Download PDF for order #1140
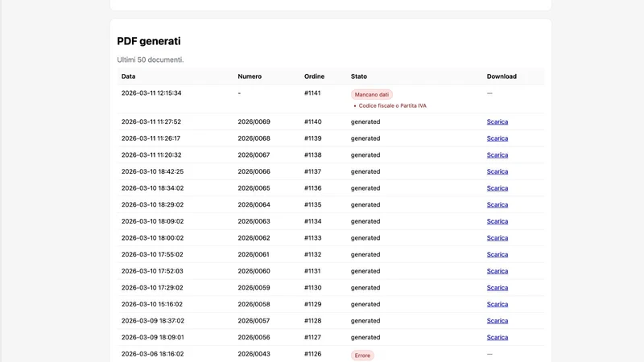Screen dimensions: 644x362 pos(497,122)
